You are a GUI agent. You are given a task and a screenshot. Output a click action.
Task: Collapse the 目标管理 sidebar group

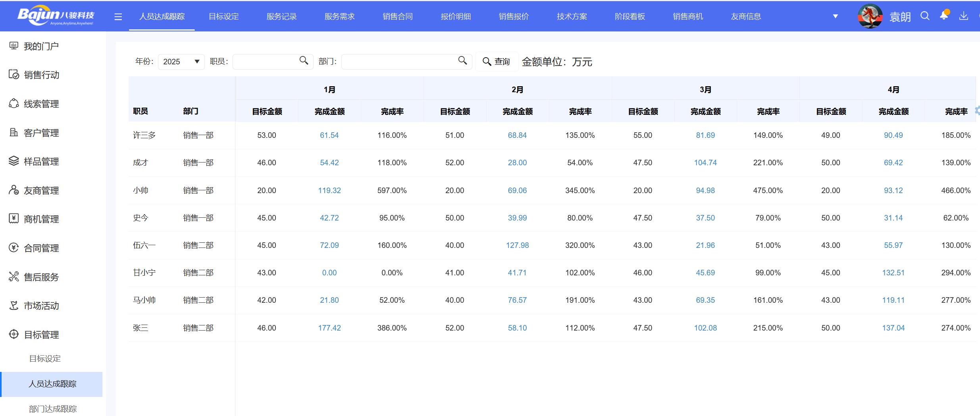[41, 335]
